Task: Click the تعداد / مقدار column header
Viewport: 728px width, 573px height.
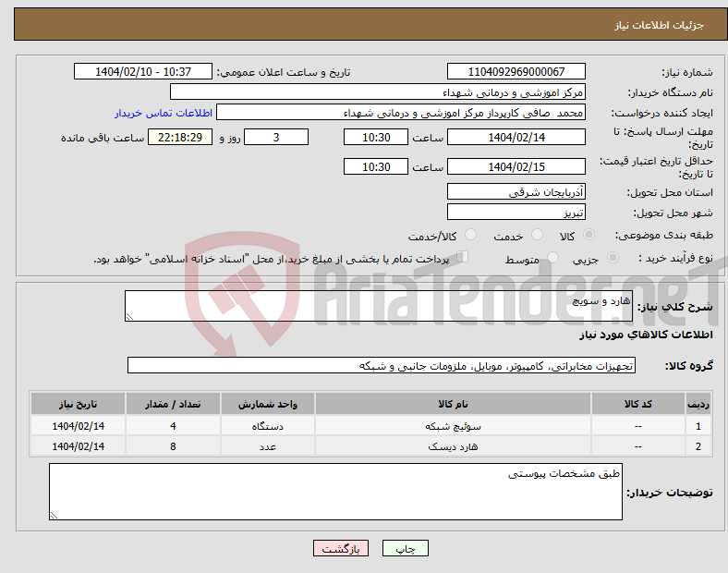Action: pyautogui.click(x=173, y=404)
